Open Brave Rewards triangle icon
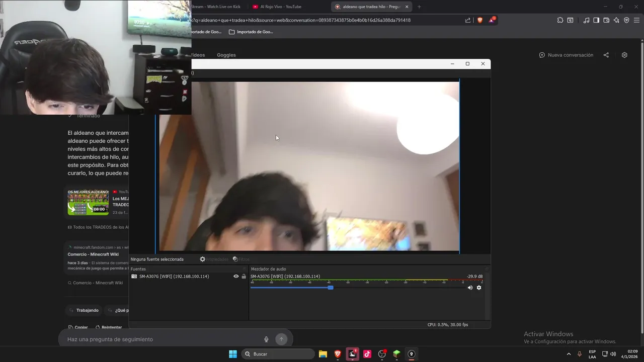 click(x=492, y=20)
